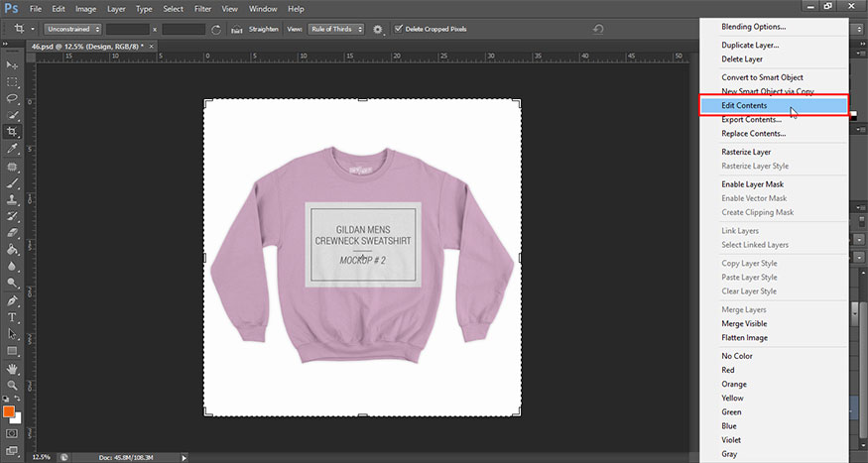Screen dimensions: 868x463
Task: Select the Hand tool
Action: click(12, 369)
